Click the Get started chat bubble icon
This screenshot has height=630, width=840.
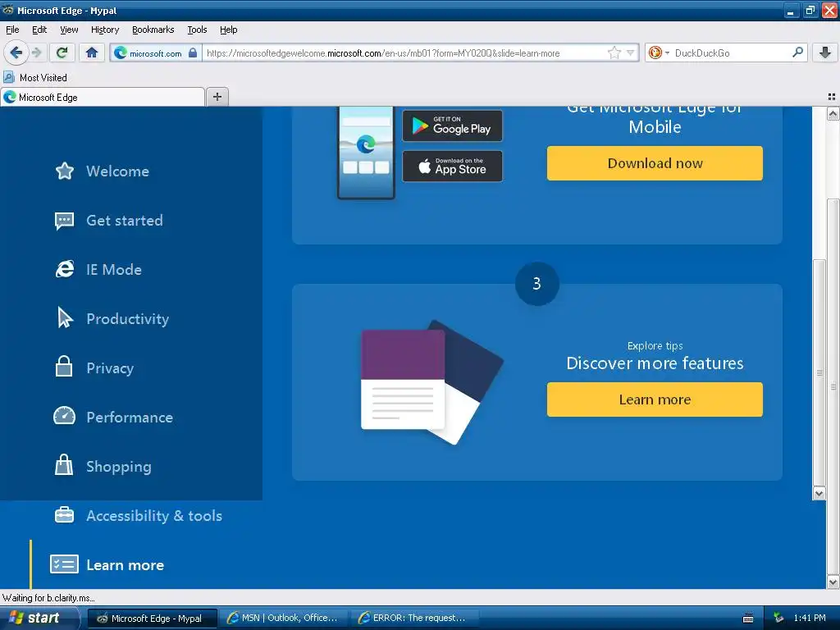coord(64,220)
